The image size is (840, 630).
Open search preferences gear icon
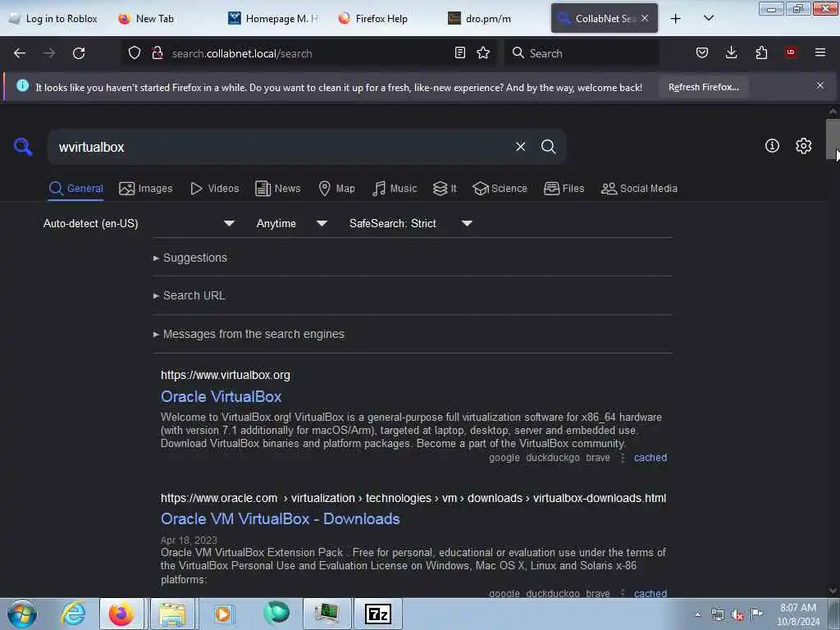click(x=803, y=146)
